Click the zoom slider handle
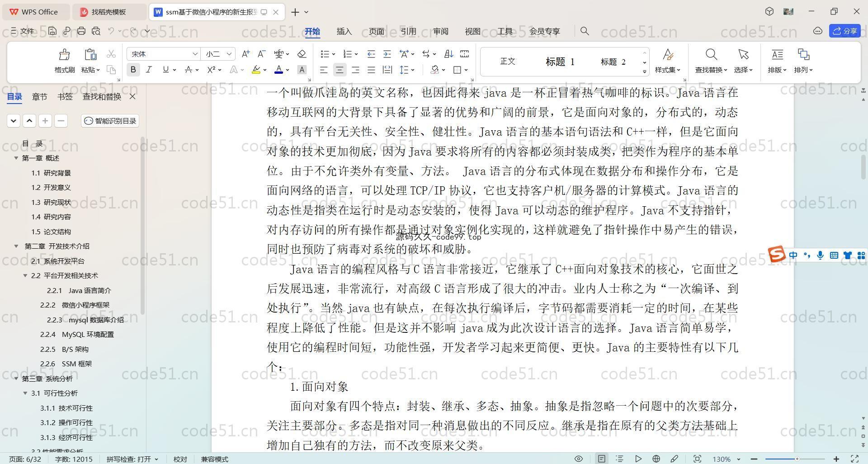Viewport: 868px width, 464px height. coord(797,459)
